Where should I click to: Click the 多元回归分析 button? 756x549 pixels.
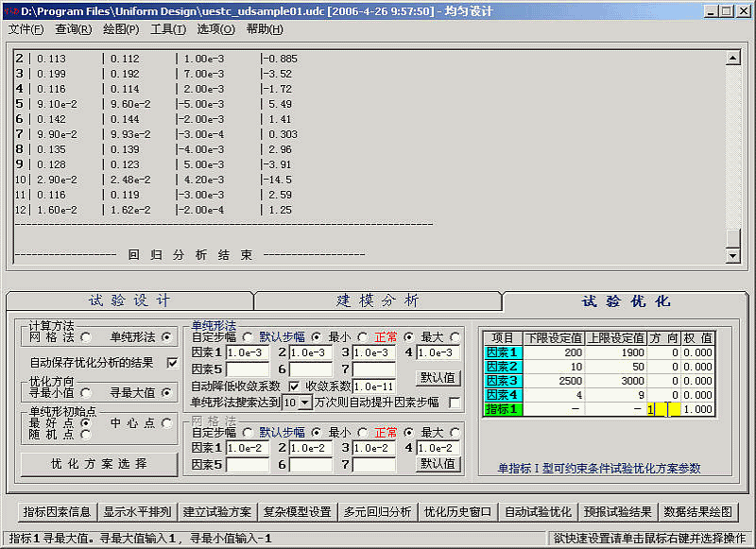click(377, 512)
